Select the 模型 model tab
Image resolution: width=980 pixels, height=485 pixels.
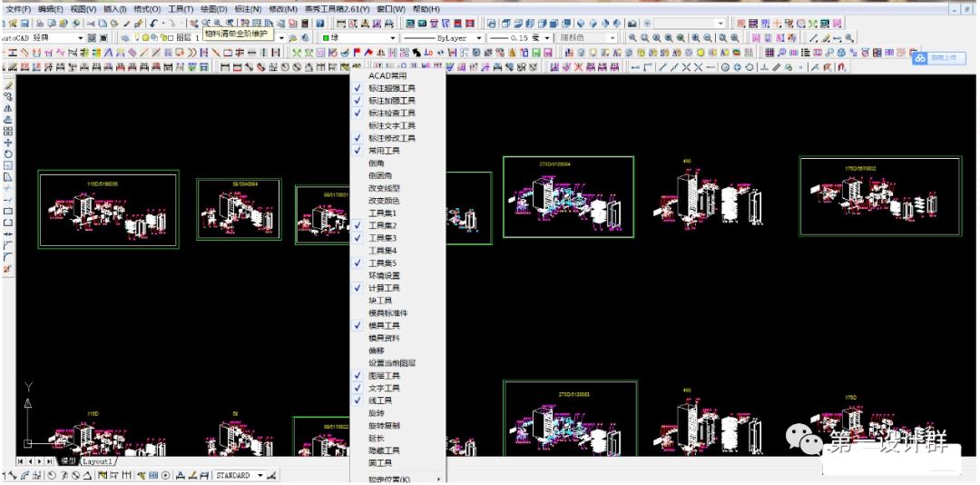pyautogui.click(x=68, y=461)
